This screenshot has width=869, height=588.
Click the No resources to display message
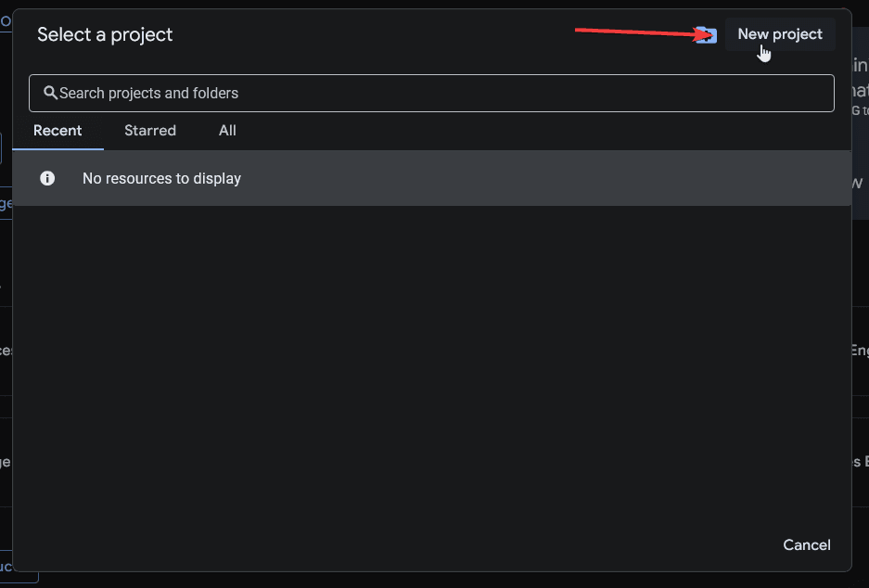[161, 178]
